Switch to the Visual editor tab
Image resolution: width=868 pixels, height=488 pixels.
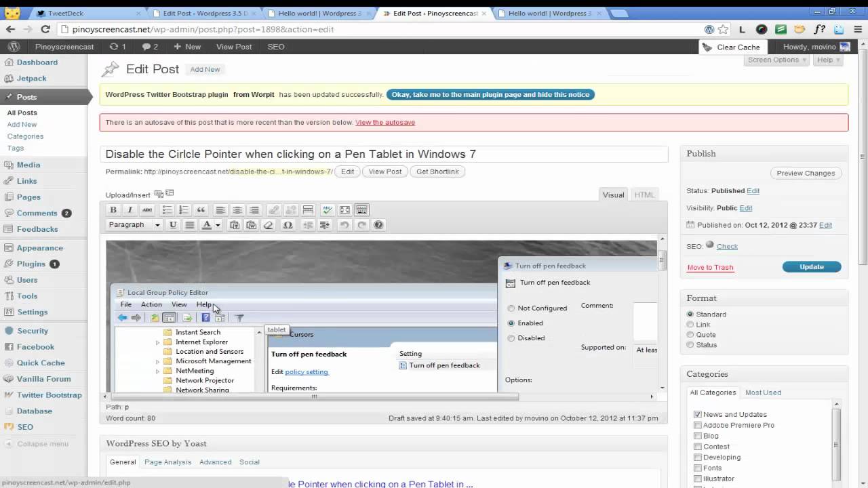click(x=613, y=195)
